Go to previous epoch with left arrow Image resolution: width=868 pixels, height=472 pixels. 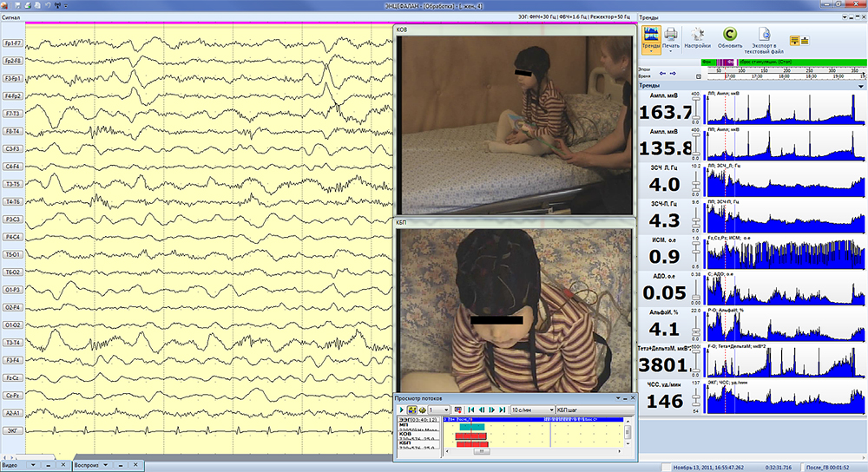[662, 73]
